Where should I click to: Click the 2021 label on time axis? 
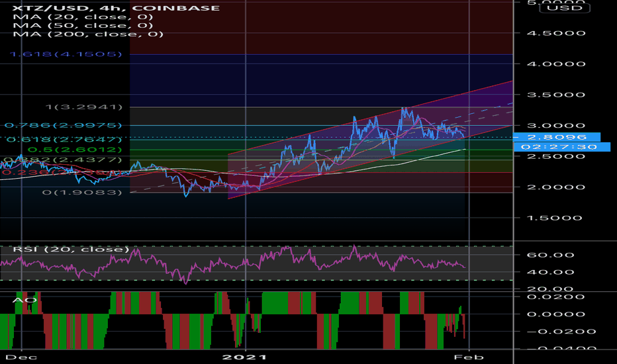[x=245, y=357]
